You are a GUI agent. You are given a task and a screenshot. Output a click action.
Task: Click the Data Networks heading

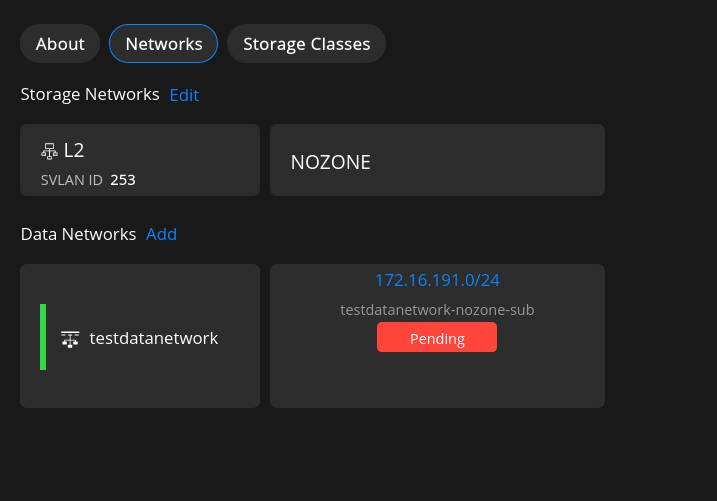[78, 235]
